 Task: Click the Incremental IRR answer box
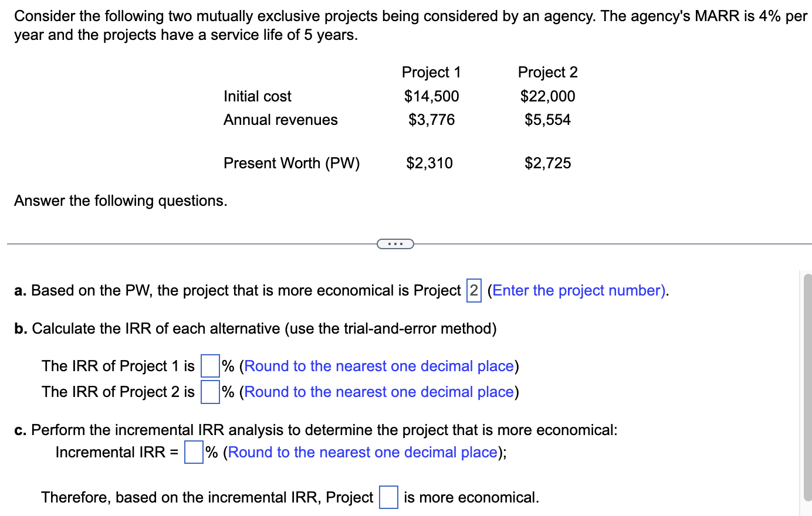pos(193,452)
